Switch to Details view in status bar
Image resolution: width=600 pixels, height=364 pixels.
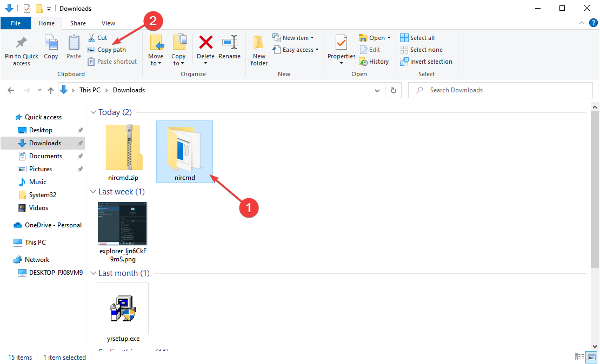click(579, 357)
